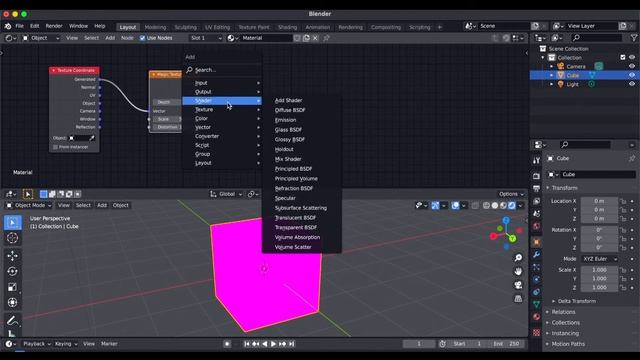640x360 pixels.
Task: Click the Search field in Add menu
Action: 222,70
